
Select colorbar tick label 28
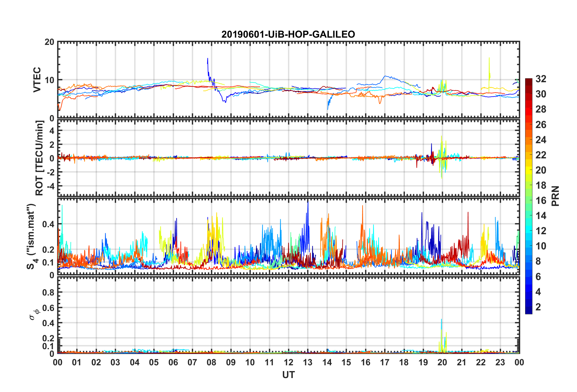point(541,109)
